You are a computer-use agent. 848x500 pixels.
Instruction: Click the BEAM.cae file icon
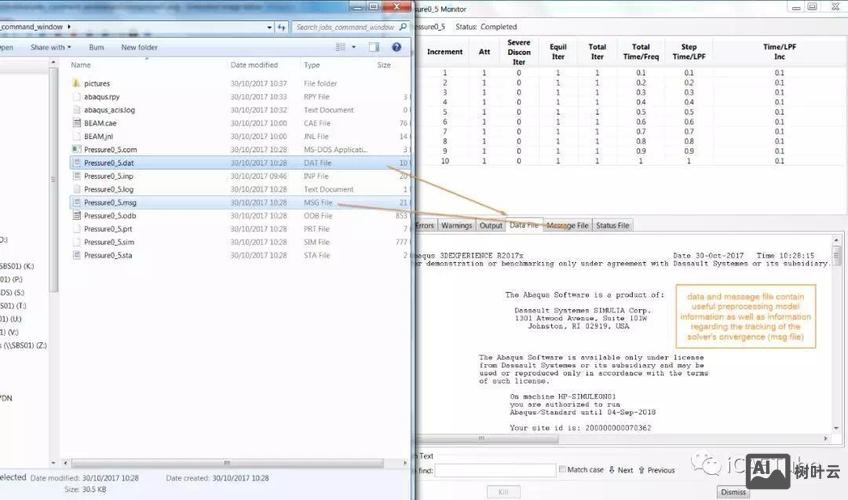76,123
